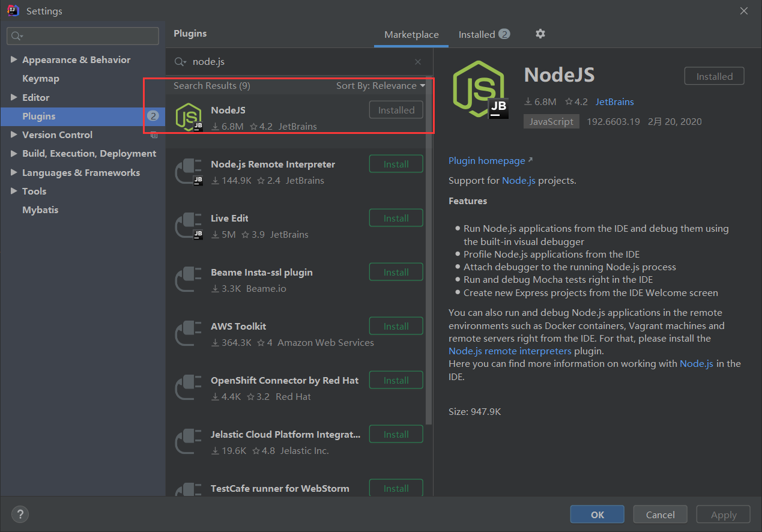Install TestCafe runner for WebStorm
The image size is (762, 532).
pyautogui.click(x=396, y=488)
